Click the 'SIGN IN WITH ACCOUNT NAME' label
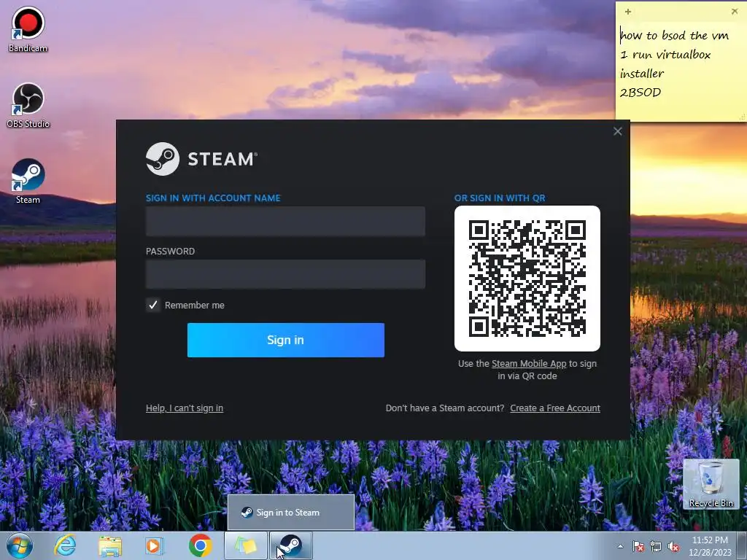 pyautogui.click(x=213, y=198)
